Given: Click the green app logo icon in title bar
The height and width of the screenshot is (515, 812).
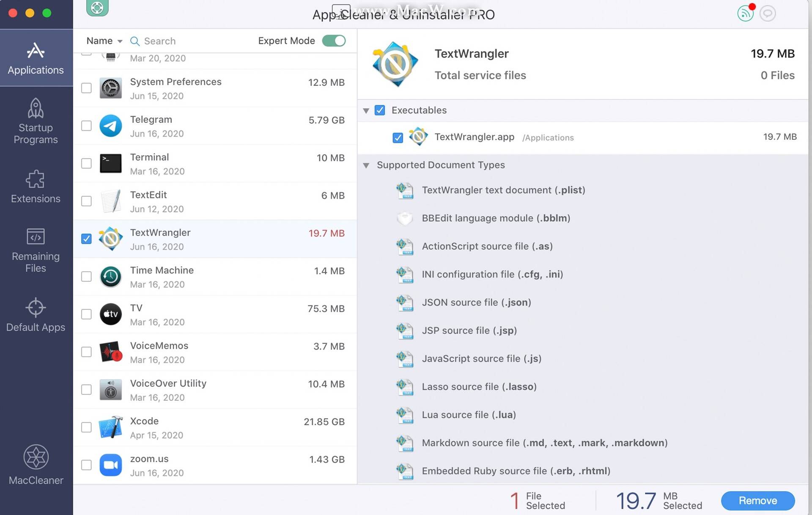Looking at the screenshot, I should point(97,8).
